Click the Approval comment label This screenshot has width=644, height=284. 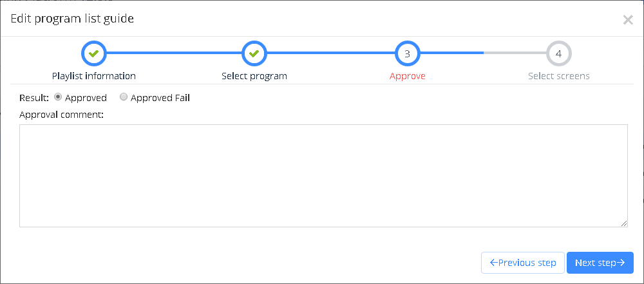click(x=61, y=115)
